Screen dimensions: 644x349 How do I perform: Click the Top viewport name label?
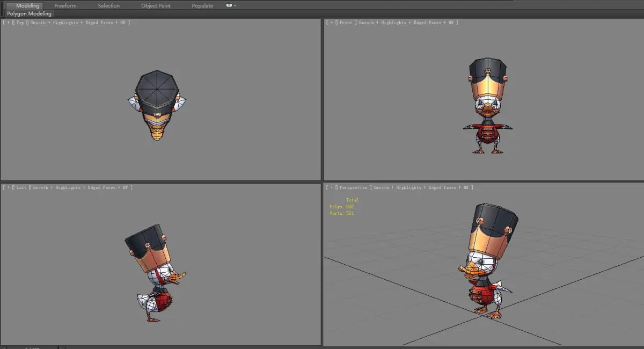coord(20,23)
